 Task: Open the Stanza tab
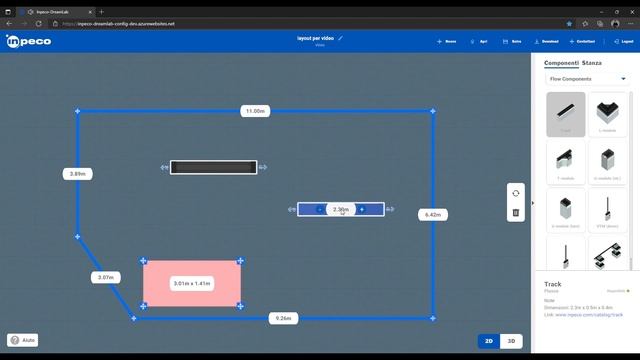pyautogui.click(x=591, y=63)
